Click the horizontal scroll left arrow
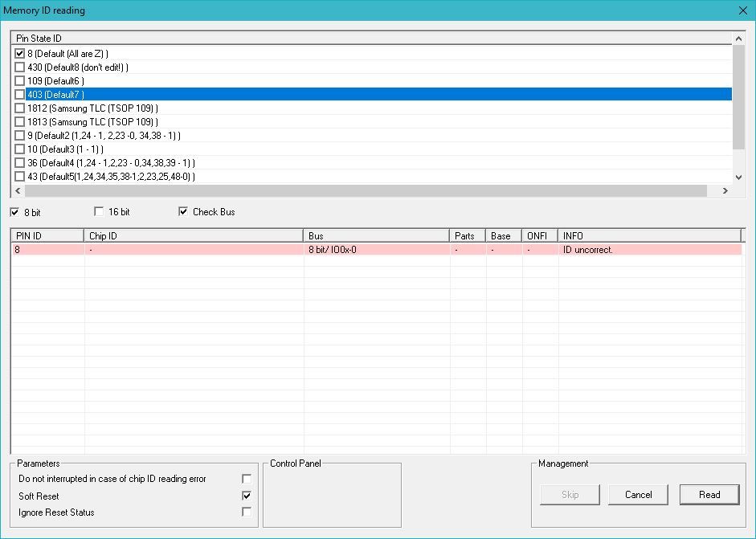The image size is (756, 539). click(x=18, y=191)
